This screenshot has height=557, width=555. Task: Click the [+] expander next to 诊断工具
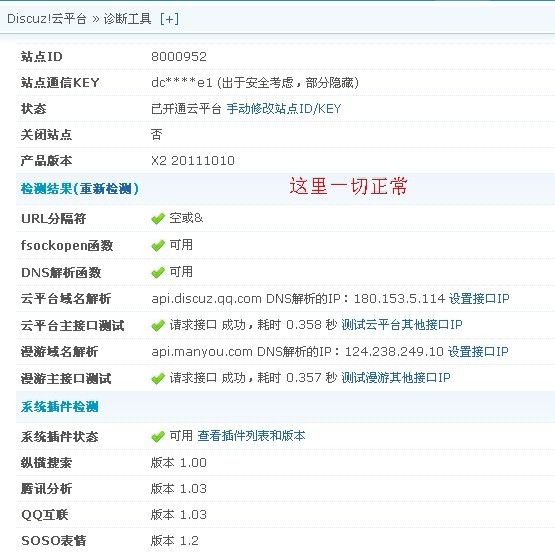[169, 18]
